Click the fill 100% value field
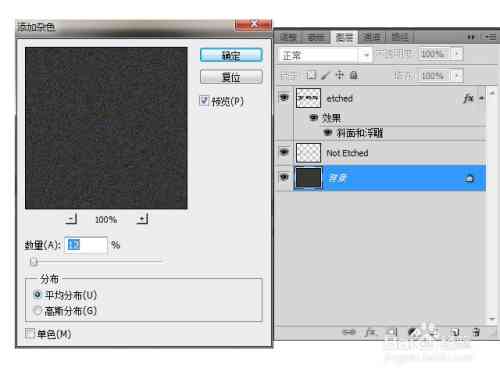This screenshot has width=500, height=375. pyautogui.click(x=436, y=76)
